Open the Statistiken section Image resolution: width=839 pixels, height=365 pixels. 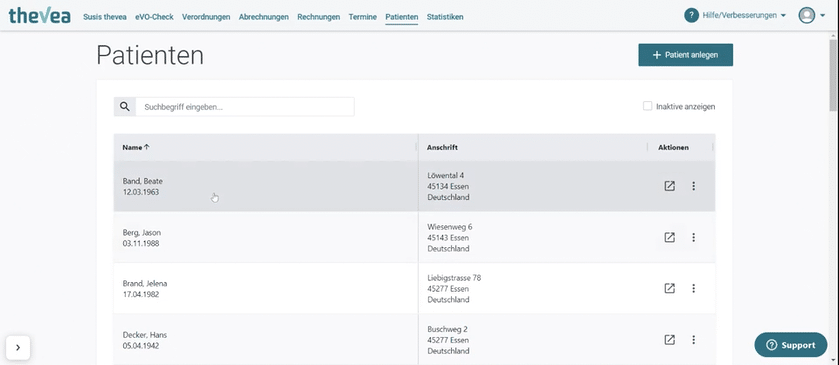coord(445,17)
